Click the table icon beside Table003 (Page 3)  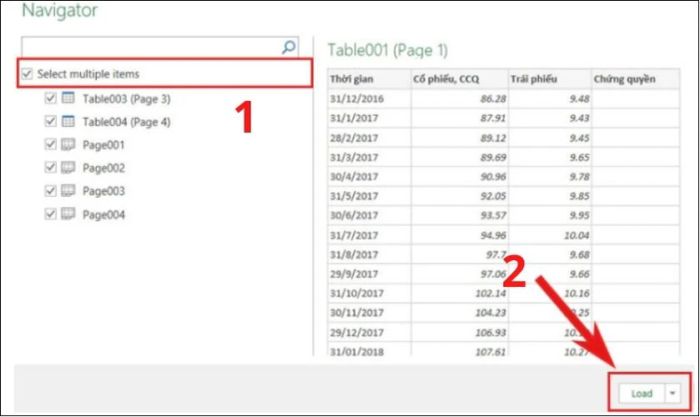coord(68,97)
